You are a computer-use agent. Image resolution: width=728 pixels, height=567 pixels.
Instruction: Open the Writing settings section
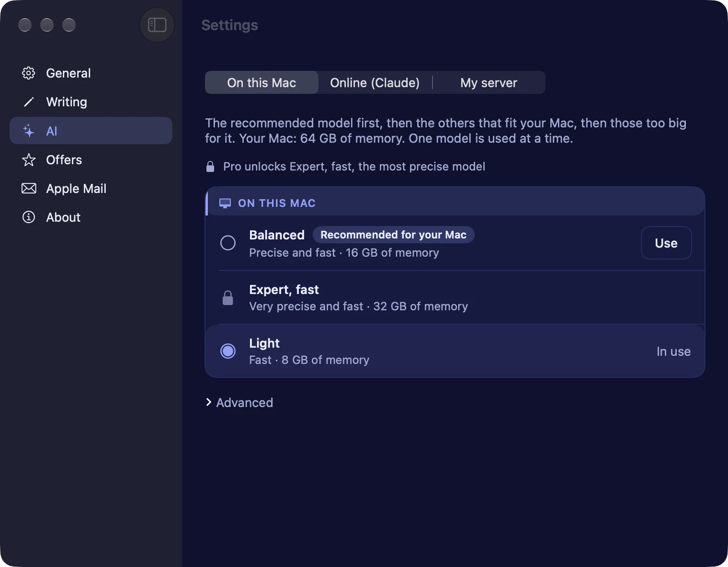point(91,102)
